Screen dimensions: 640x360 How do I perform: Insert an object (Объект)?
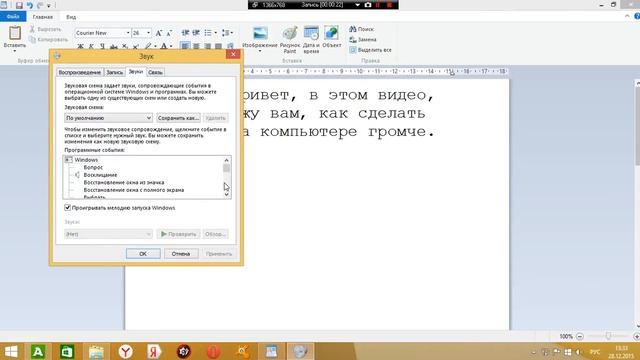click(331, 37)
